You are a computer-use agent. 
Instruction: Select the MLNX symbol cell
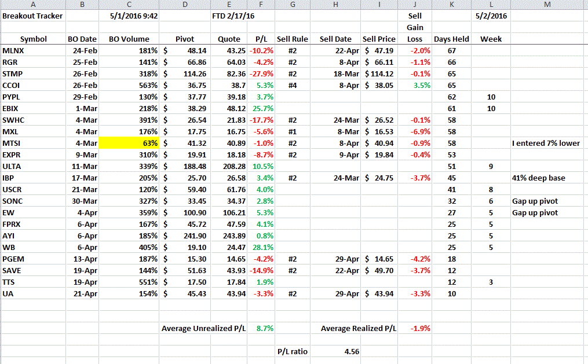pos(33,51)
